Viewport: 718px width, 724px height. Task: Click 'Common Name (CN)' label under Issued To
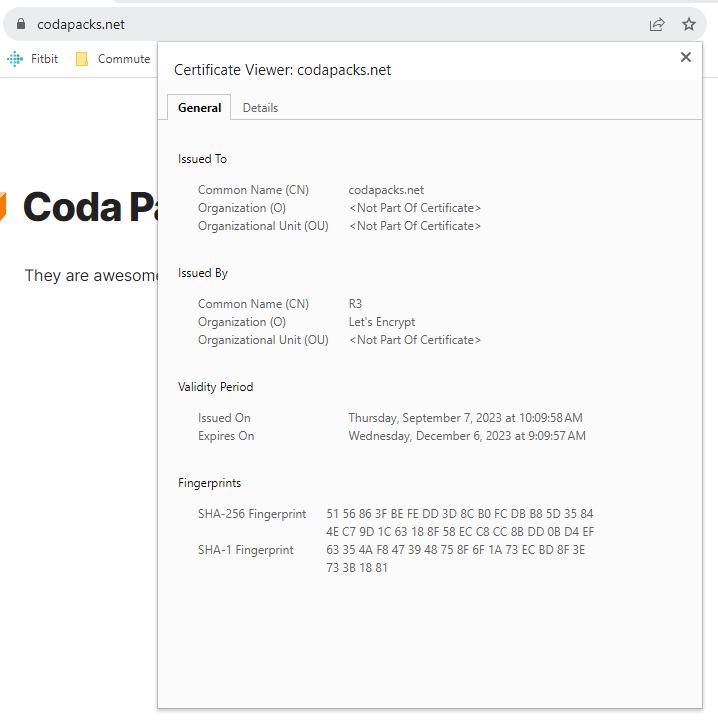253,190
